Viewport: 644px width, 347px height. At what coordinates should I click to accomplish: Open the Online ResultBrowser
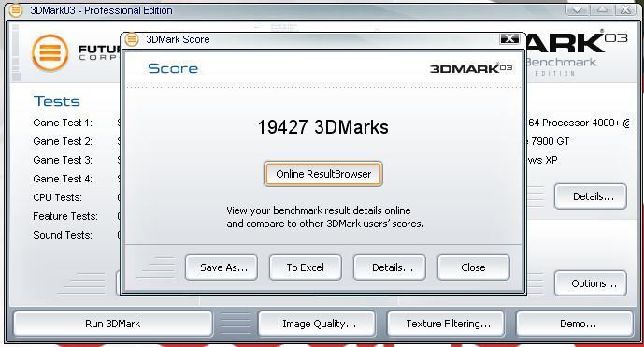tap(323, 174)
